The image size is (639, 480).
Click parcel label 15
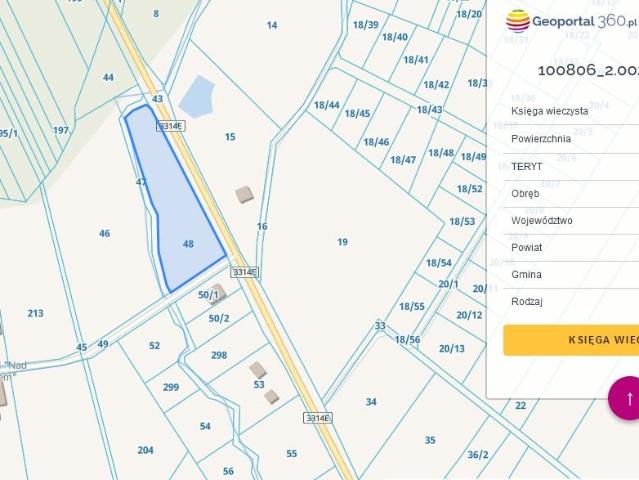(x=230, y=137)
